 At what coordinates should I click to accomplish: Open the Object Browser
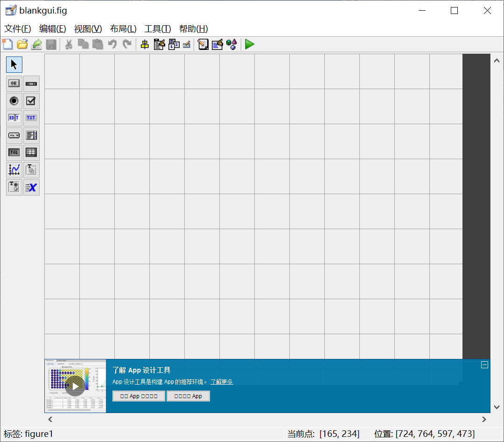(232, 44)
